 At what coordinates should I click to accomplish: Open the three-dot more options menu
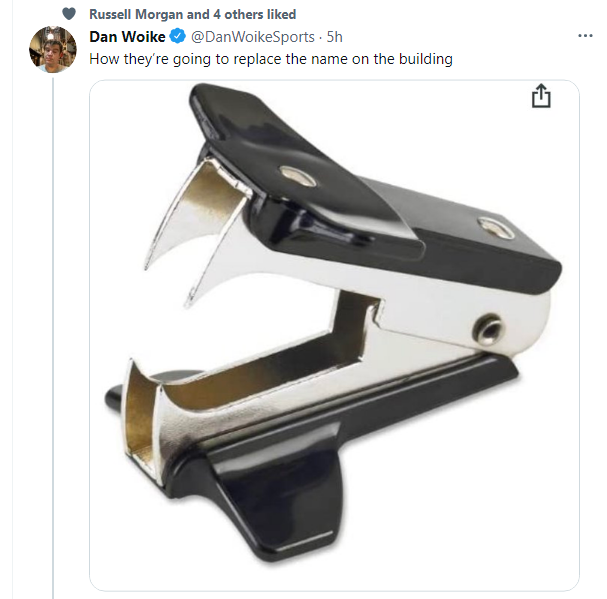[x=585, y=36]
